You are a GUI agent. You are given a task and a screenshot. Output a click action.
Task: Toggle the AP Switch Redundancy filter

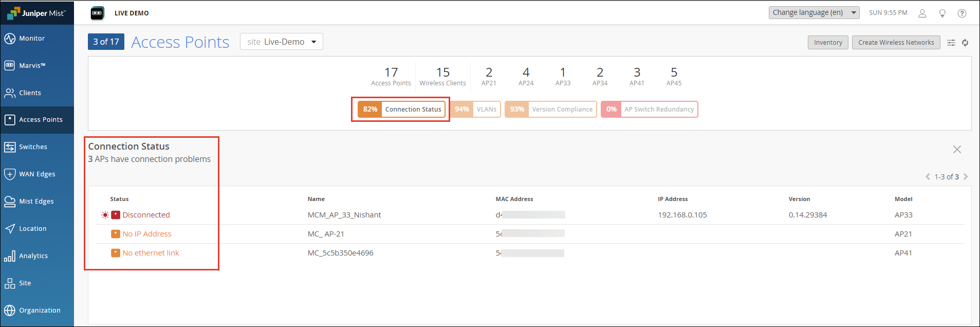click(649, 110)
